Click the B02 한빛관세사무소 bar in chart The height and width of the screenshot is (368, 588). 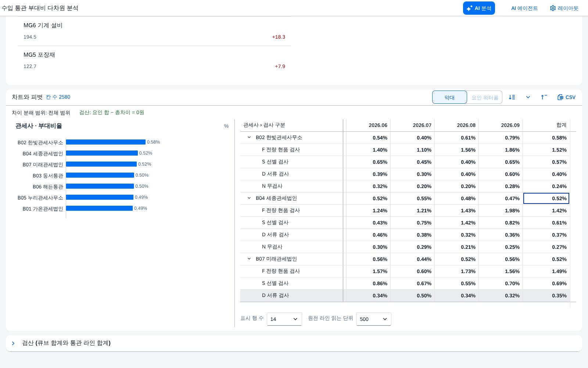106,142
